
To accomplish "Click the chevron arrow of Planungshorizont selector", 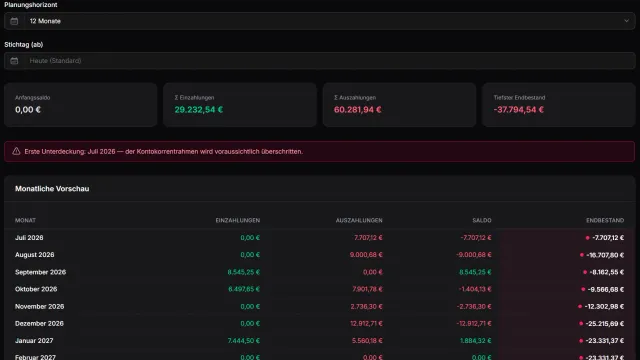I will point(626,21).
